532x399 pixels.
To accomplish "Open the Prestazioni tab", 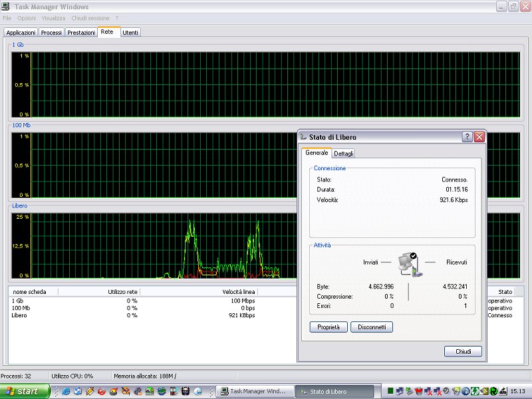I will pyautogui.click(x=81, y=33).
